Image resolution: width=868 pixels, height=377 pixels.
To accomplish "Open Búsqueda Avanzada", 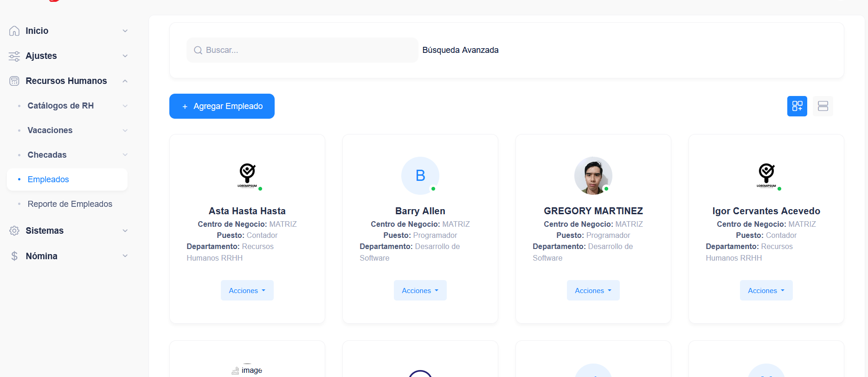I will [x=460, y=50].
